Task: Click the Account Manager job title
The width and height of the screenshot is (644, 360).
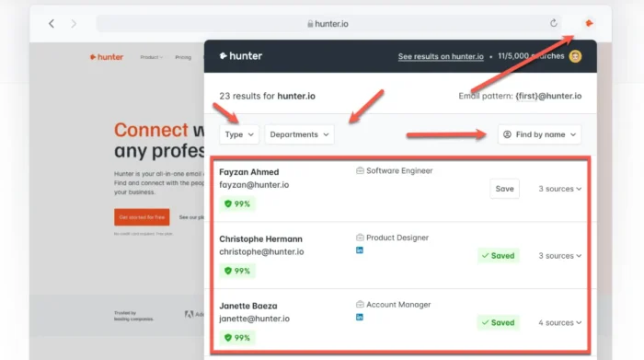Action: tap(398, 305)
